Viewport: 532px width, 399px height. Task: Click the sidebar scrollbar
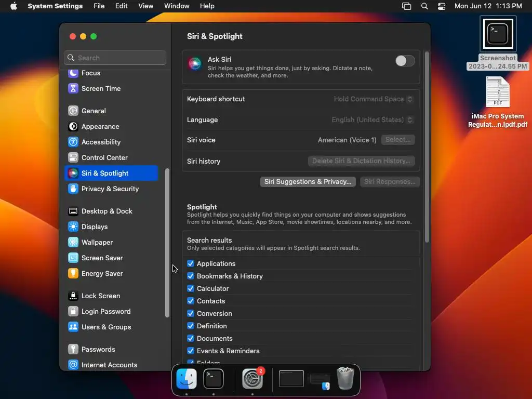[x=167, y=243]
